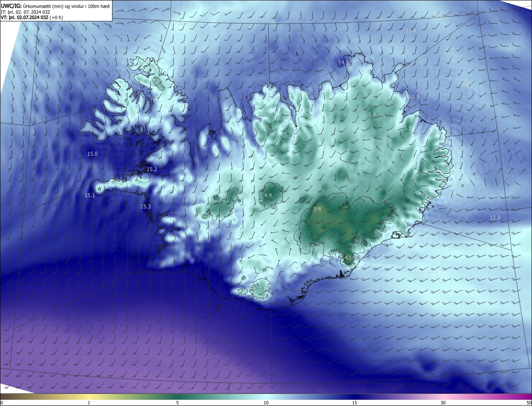
Task: Click the colour scale tick label 1
Action: pyautogui.click(x=89, y=403)
